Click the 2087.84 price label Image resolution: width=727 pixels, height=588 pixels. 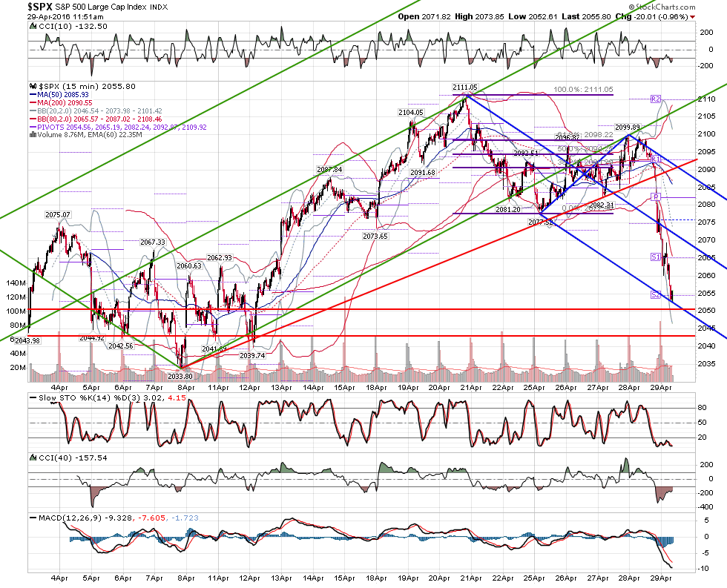[329, 170]
